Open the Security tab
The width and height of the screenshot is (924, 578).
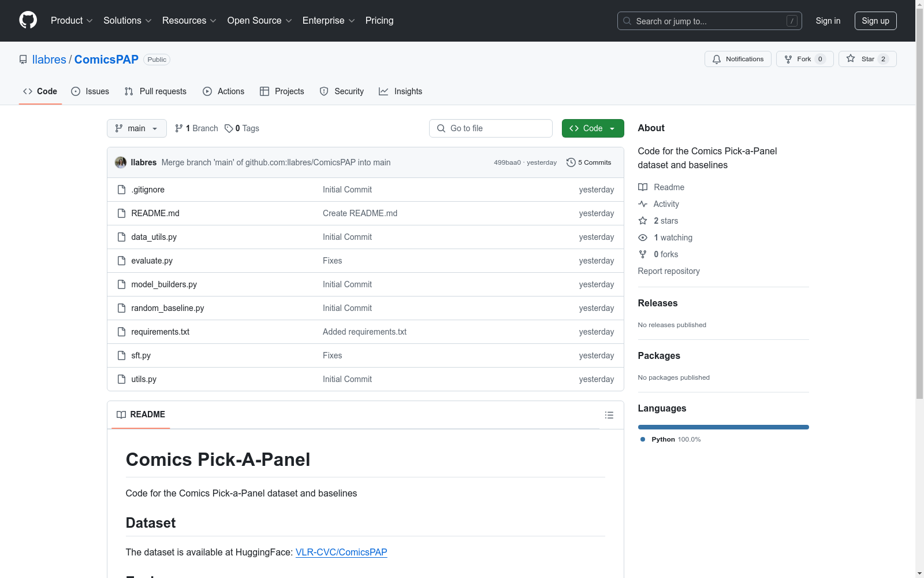(x=342, y=91)
